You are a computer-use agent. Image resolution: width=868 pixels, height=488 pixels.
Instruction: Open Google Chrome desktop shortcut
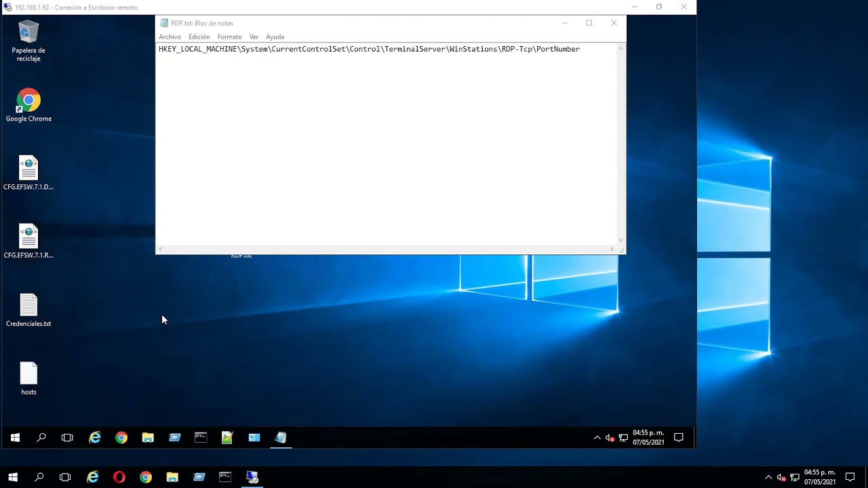(x=28, y=106)
